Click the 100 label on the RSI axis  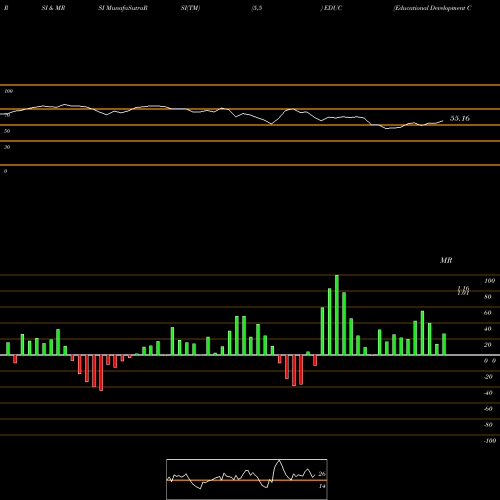[8, 91]
